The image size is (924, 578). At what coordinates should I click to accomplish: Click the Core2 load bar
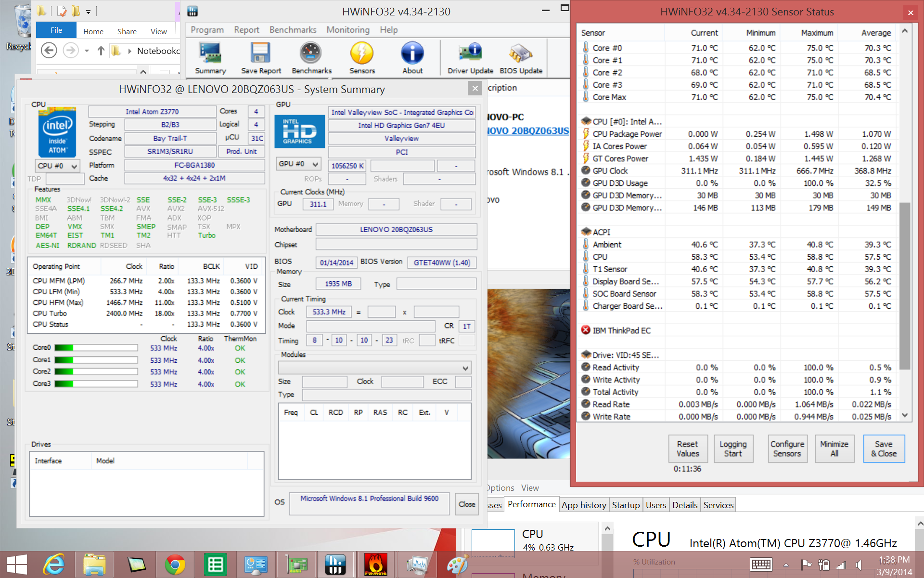pyautogui.click(x=96, y=371)
